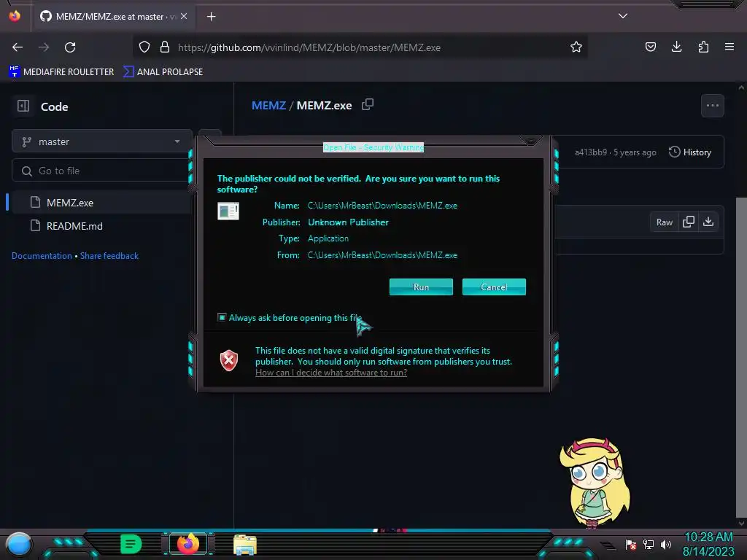Download raw file icon
Screen dimensions: 747x560
click(708, 222)
